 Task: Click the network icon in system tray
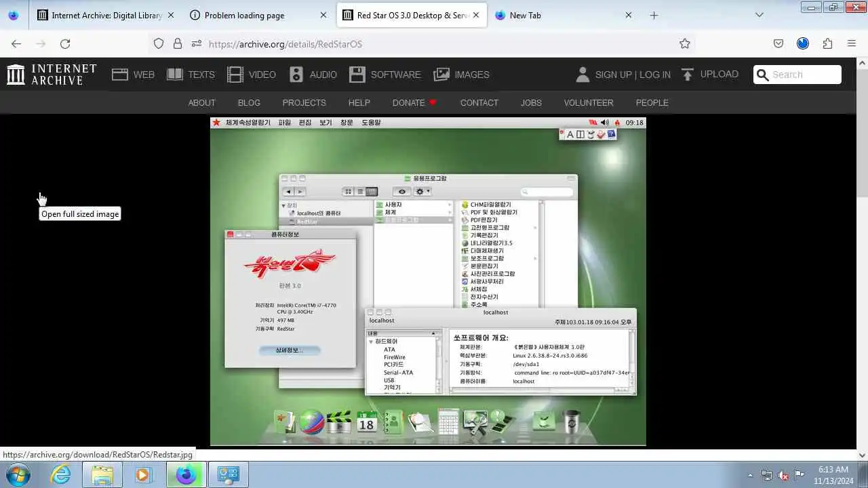767,475
